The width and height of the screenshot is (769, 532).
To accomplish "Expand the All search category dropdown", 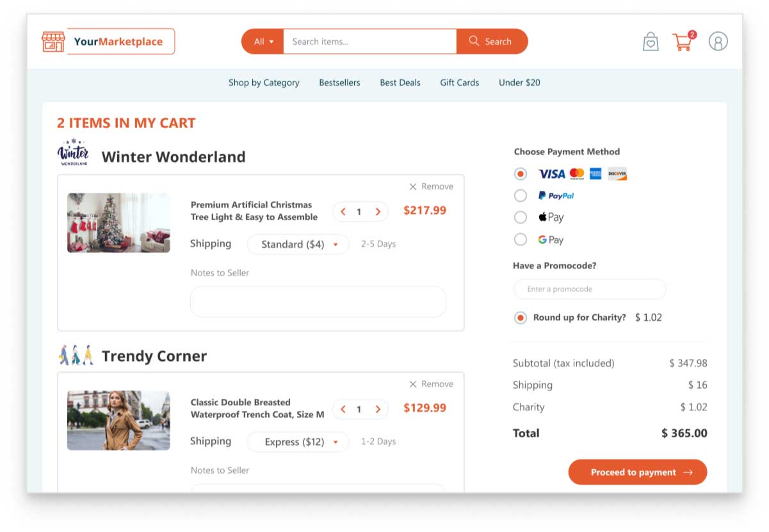I will pyautogui.click(x=263, y=42).
